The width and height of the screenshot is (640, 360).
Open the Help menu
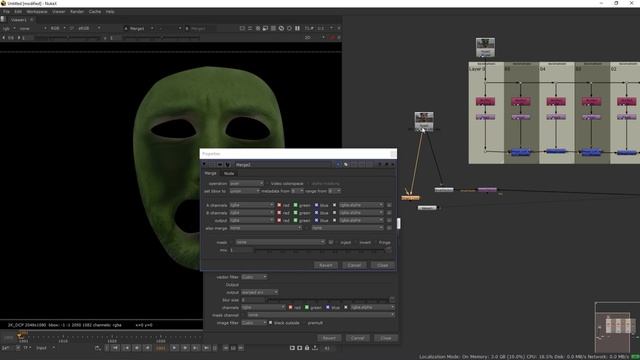tap(110, 12)
